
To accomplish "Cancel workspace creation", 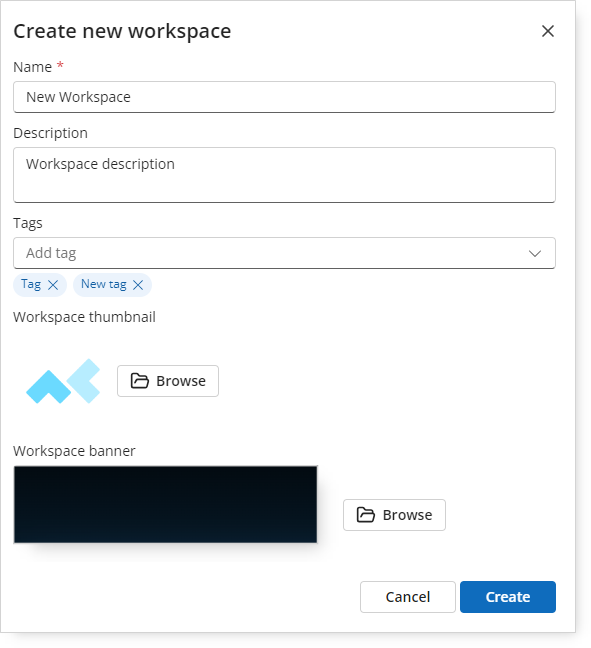I will coord(408,597).
